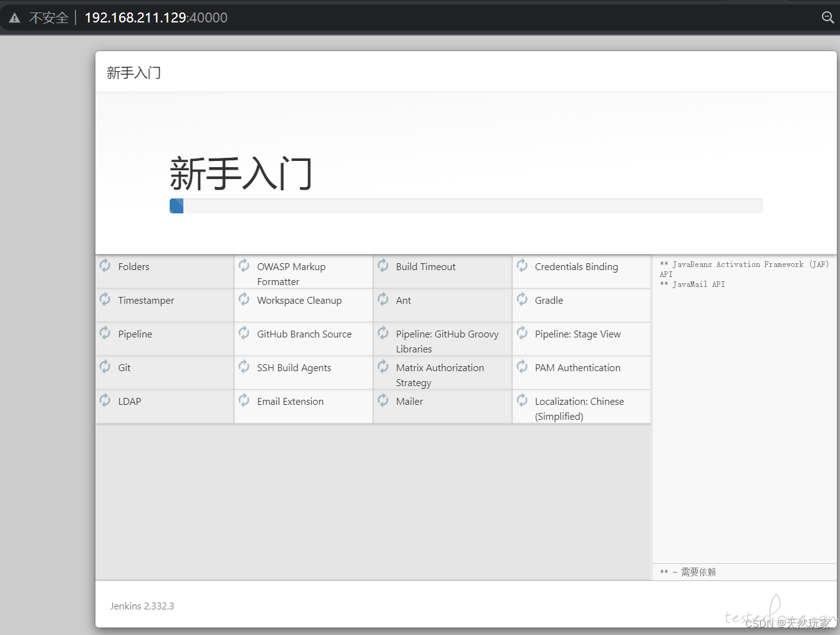Click the Pipeline: GitHub Groovy Libraries name

(x=447, y=342)
